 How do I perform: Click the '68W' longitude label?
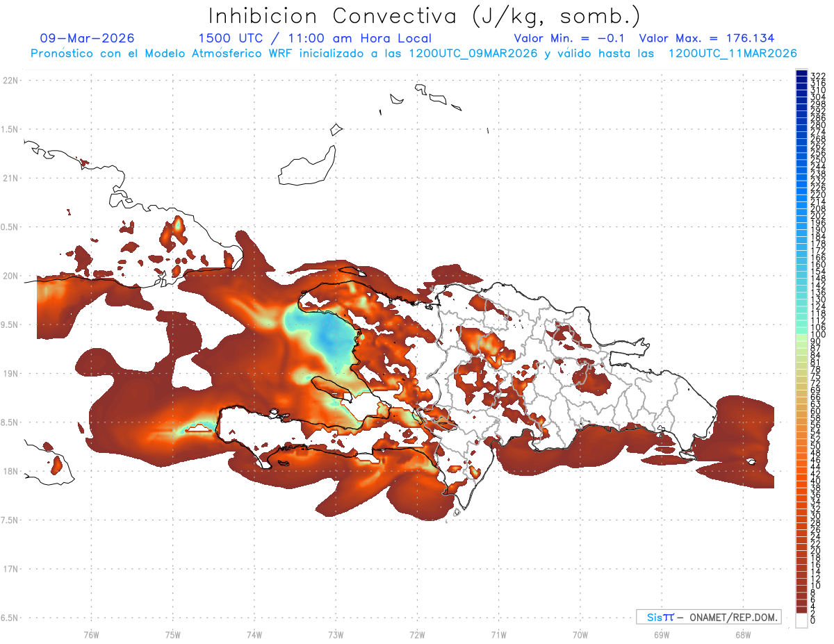coord(743,634)
